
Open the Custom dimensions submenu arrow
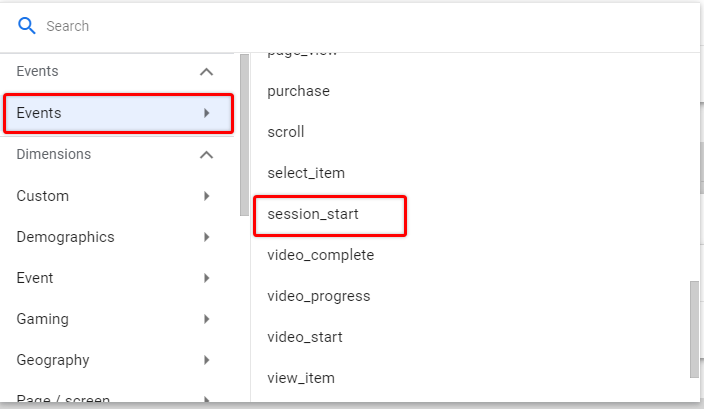coord(207,196)
